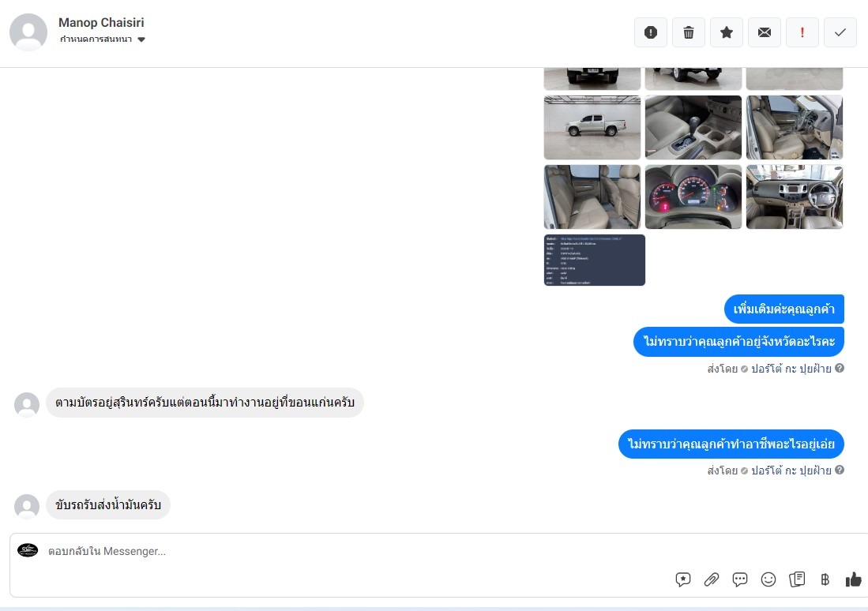Open instrument cluster gauges photo
The image size is (868, 611).
point(693,197)
